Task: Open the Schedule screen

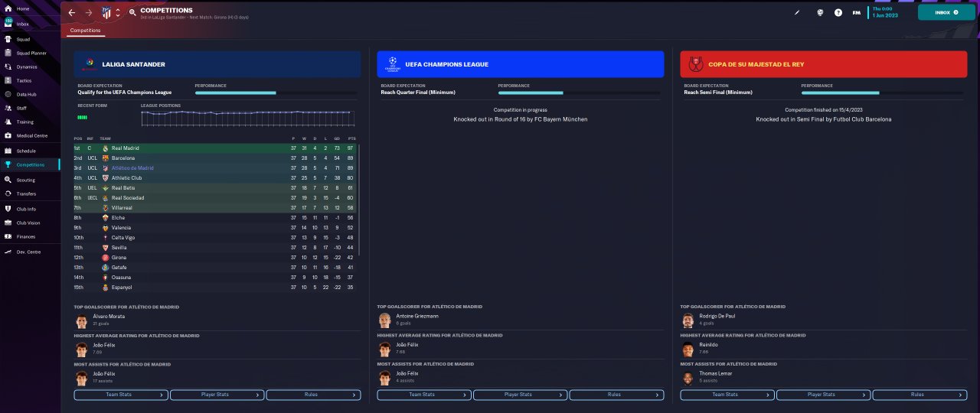Action: (29, 151)
